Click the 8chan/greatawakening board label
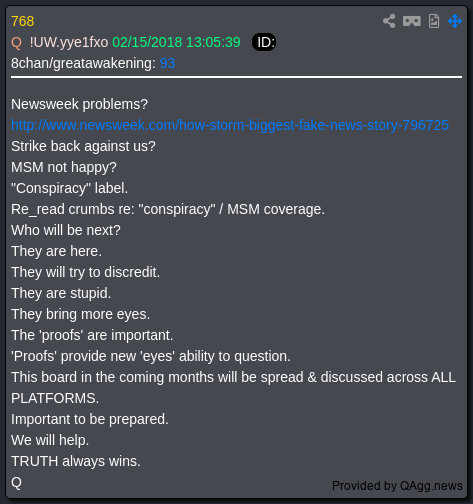This screenshot has height=504, width=473. (83, 63)
